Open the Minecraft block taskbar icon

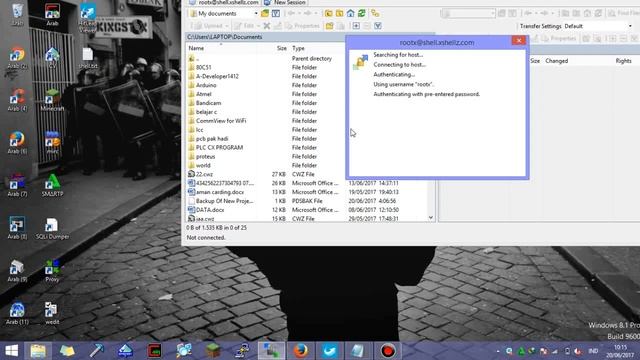pyautogui.click(x=213, y=351)
